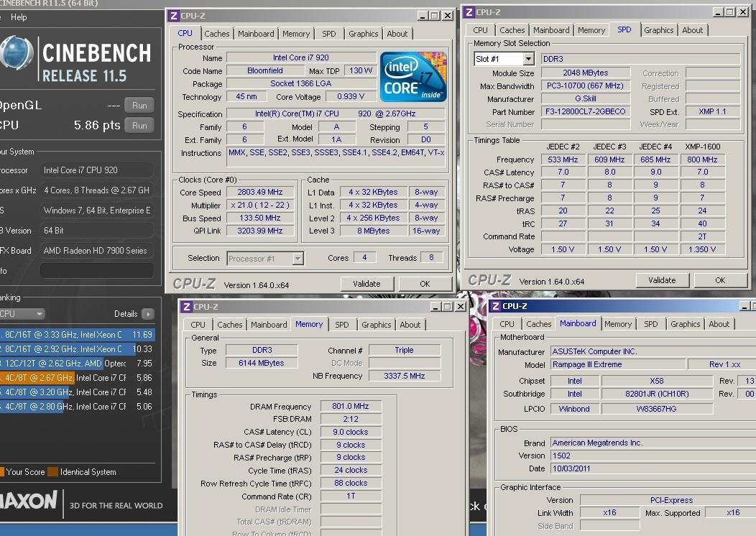Image resolution: width=756 pixels, height=536 pixels.
Task: Click the motherboard model Rampage III Extreme
Action: click(x=617, y=364)
